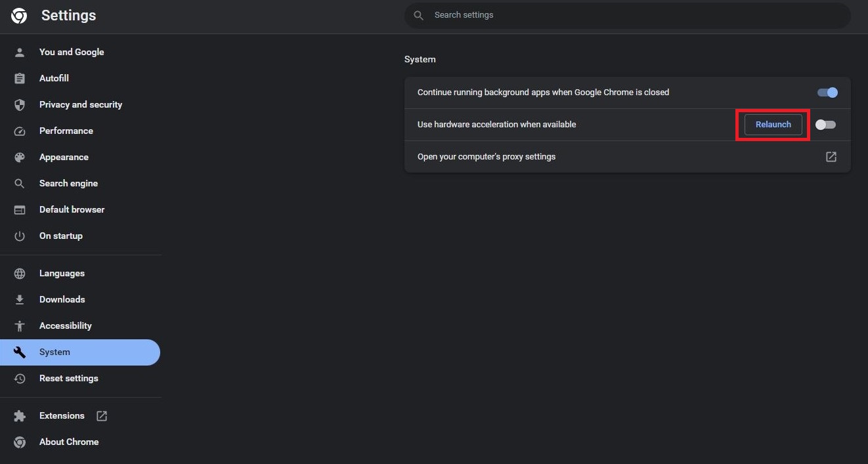Turn off background apps toggle

[827, 93]
